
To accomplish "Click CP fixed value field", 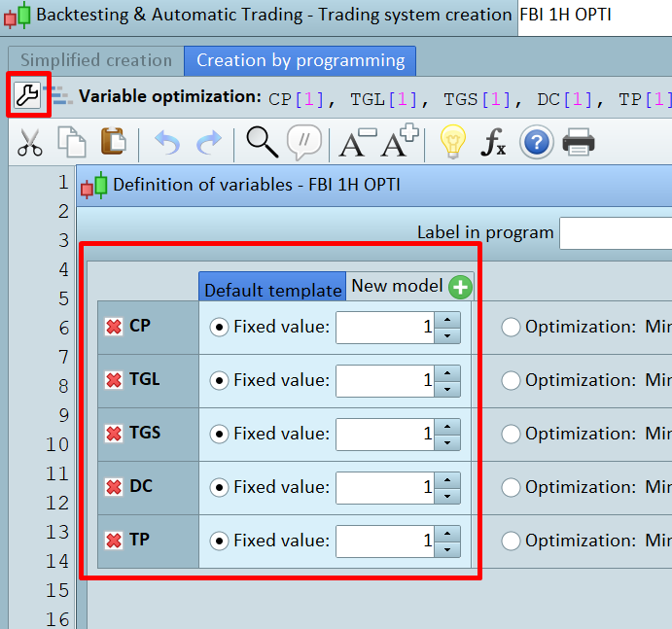I will [385, 328].
